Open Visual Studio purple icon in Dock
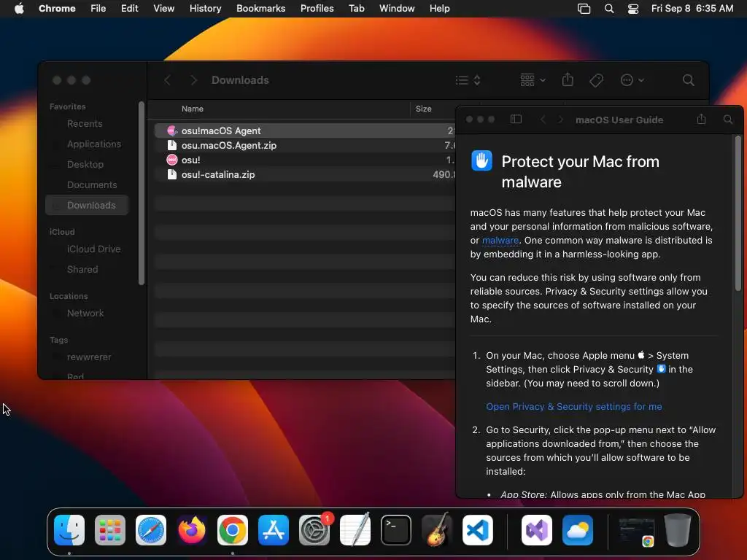Viewport: 747px width, 560px height. pyautogui.click(x=537, y=529)
